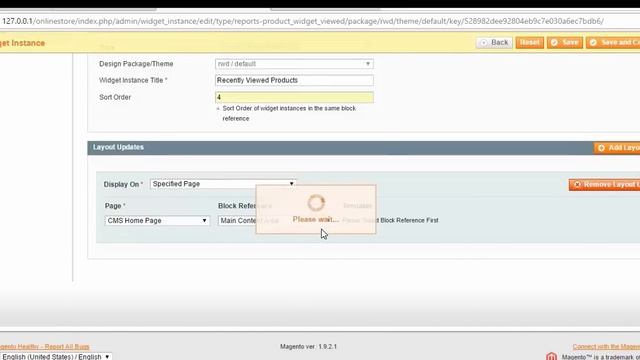Click the Widget Instance Title label

tap(133, 80)
